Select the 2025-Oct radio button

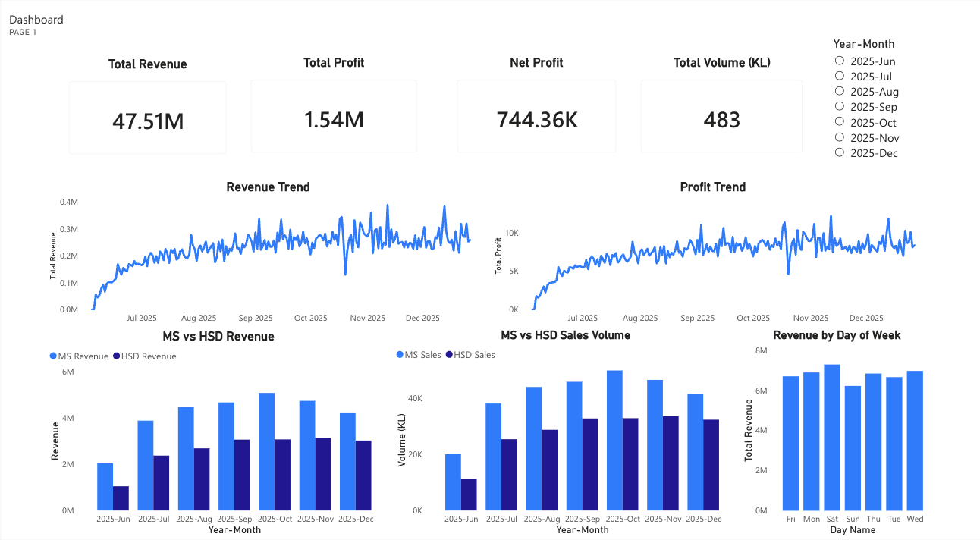click(x=840, y=121)
